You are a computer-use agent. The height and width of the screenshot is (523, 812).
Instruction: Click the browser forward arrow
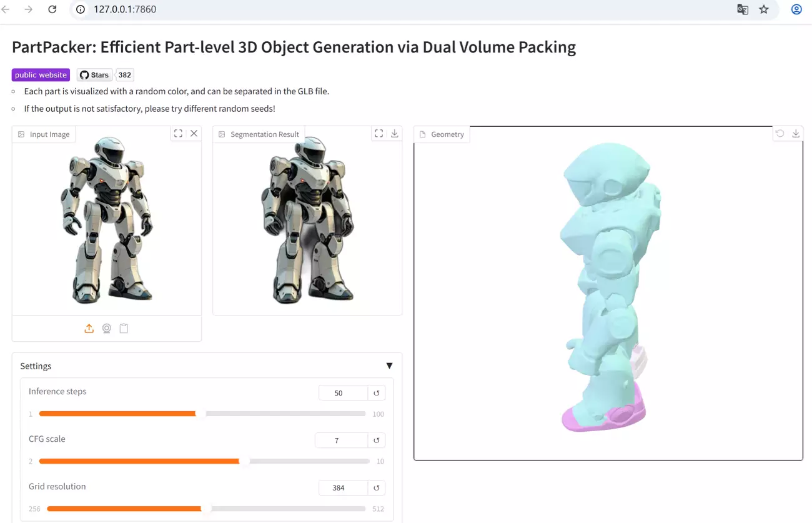[x=29, y=9]
